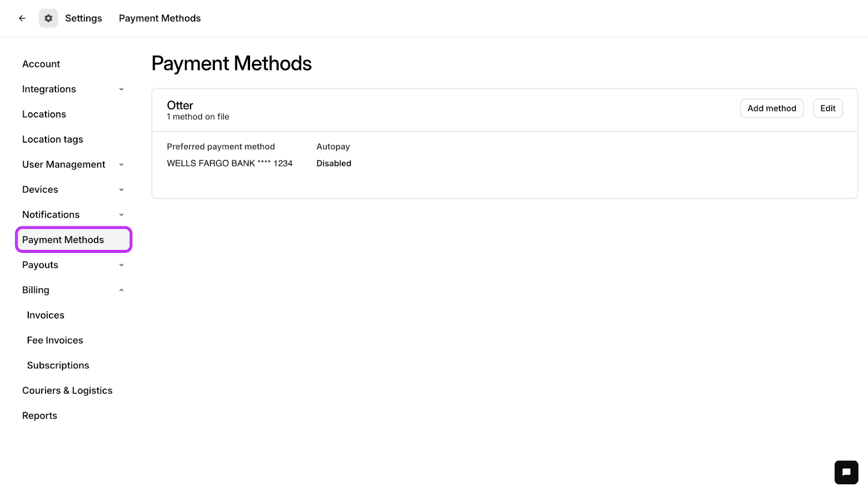
Task: Click the '1 method on file' text
Action: pos(198,117)
